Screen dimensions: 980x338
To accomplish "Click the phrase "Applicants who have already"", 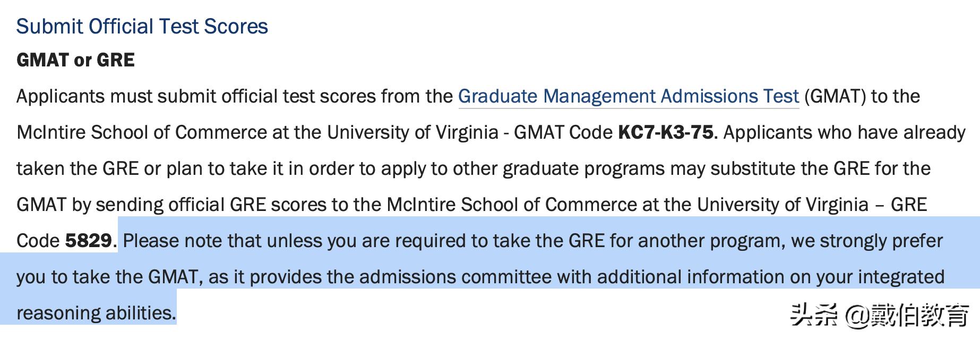I will coord(844,132).
